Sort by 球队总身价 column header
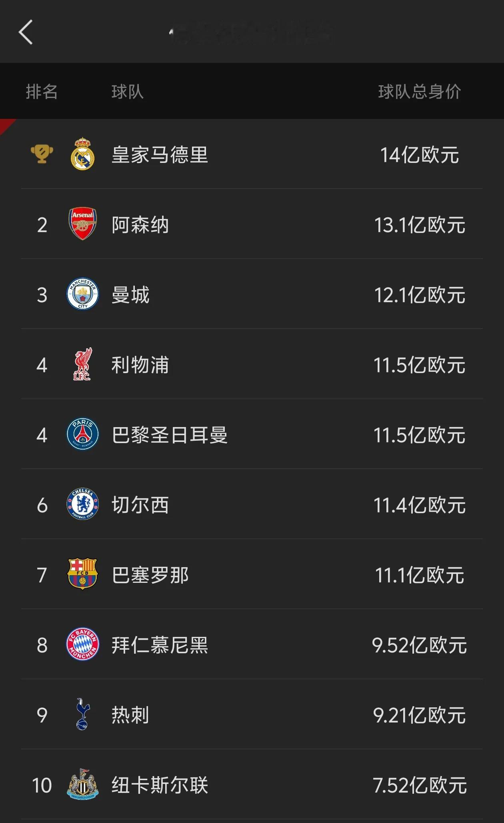Viewport: 504px width, 823px height. point(420,92)
